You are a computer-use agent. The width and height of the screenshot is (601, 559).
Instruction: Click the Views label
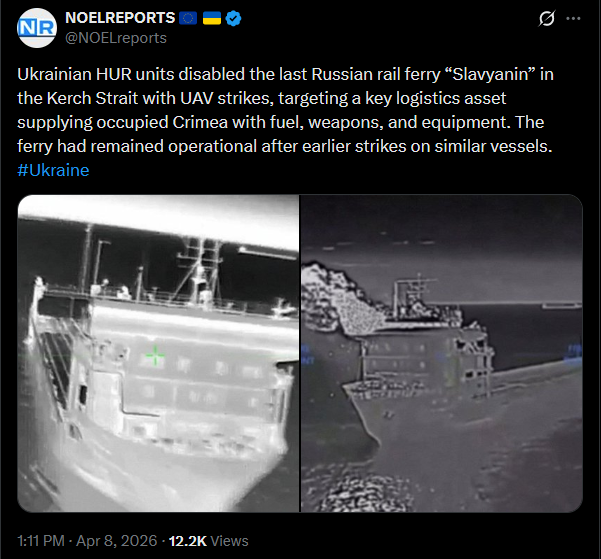[x=229, y=541]
